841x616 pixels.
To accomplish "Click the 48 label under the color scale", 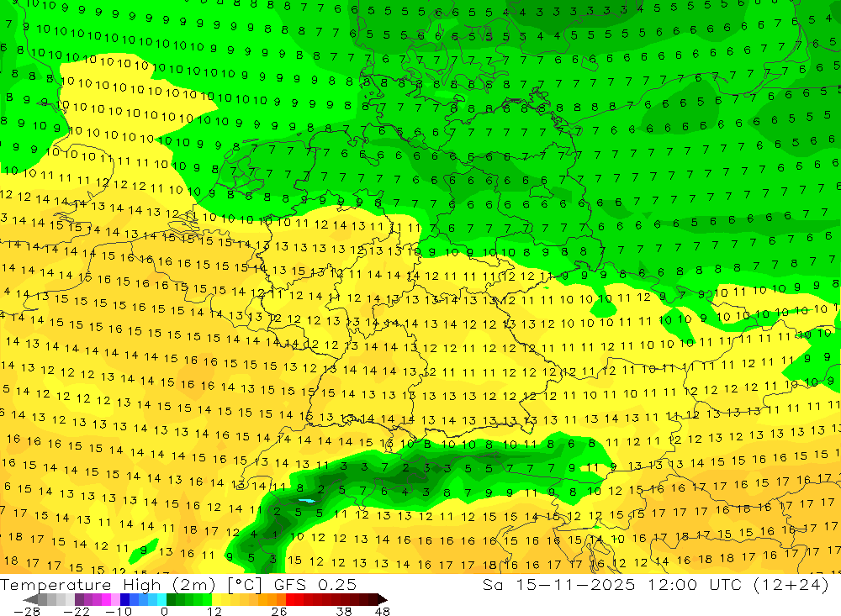I will tap(383, 611).
